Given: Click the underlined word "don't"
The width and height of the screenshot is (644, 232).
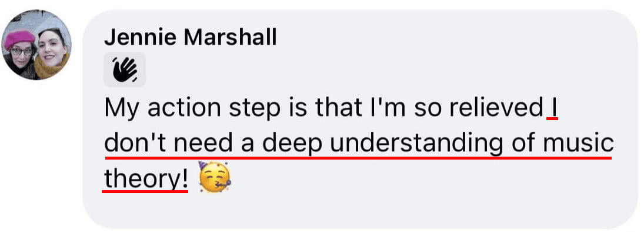Looking at the screenshot, I should coord(135,144).
